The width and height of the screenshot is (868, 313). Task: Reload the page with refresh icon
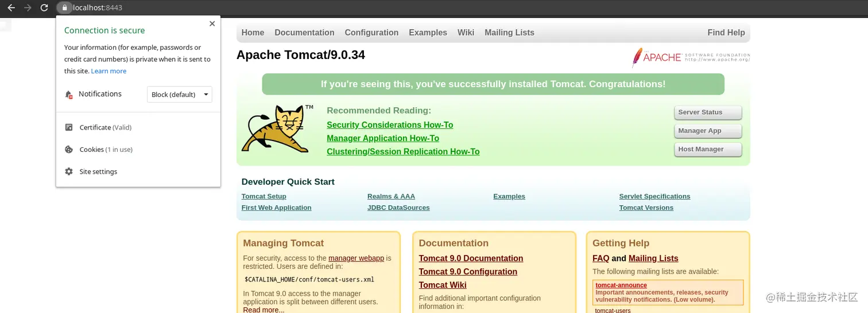[x=44, y=7]
